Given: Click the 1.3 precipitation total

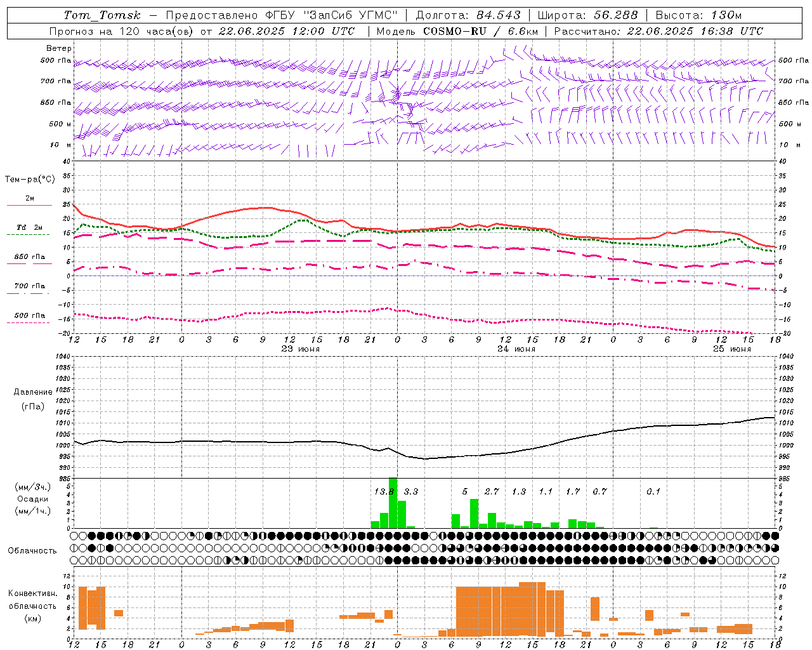Looking at the screenshot, I should coord(519,491).
